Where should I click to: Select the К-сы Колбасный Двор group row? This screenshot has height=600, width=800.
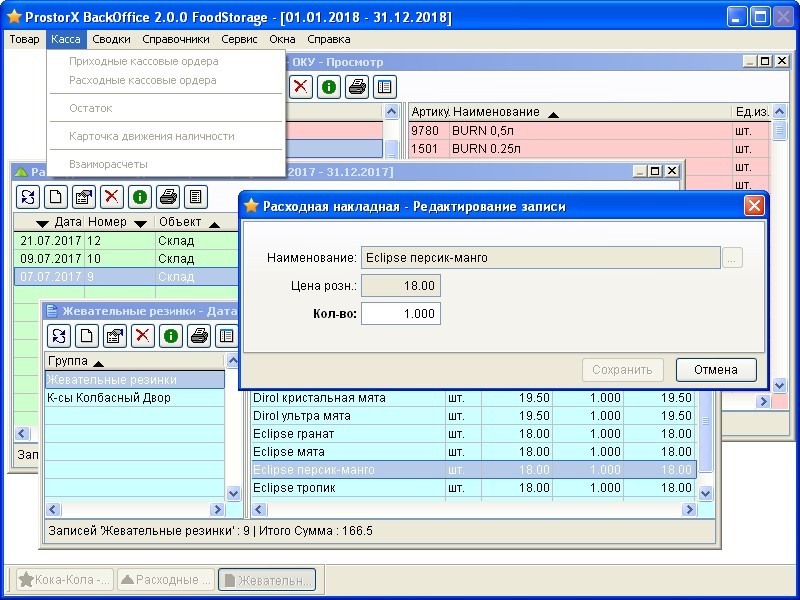pos(112,398)
